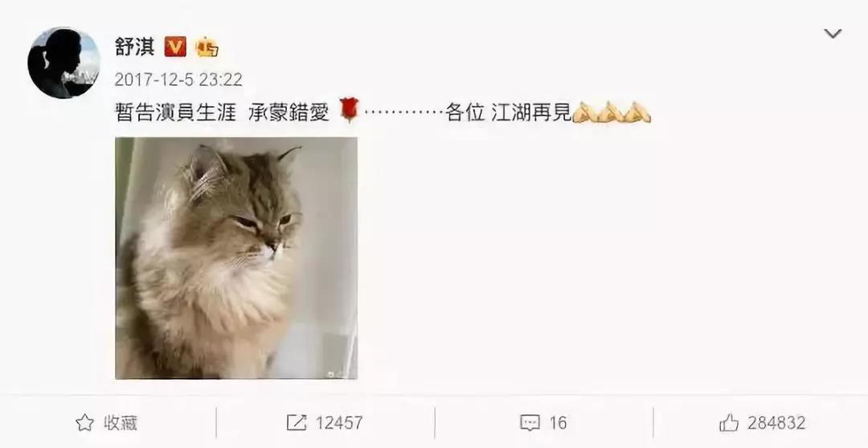This screenshot has height=448, width=868.
Task: Click the 284832 likes count
Action: [x=776, y=423]
